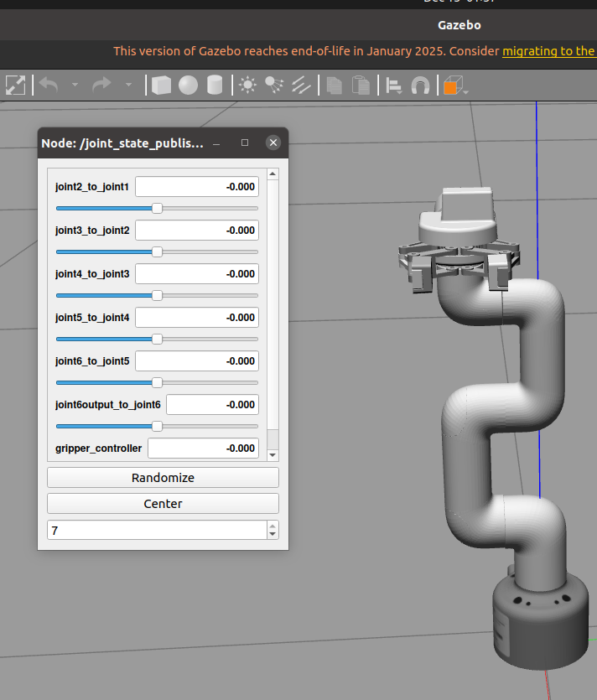
Task: Select the Scale mode tool
Action: tap(16, 85)
